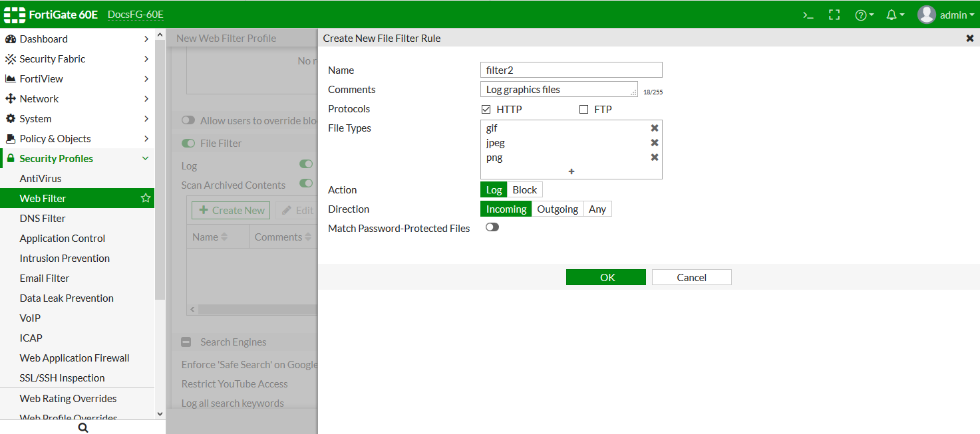Click the sidebar search magnifier icon

click(83, 428)
